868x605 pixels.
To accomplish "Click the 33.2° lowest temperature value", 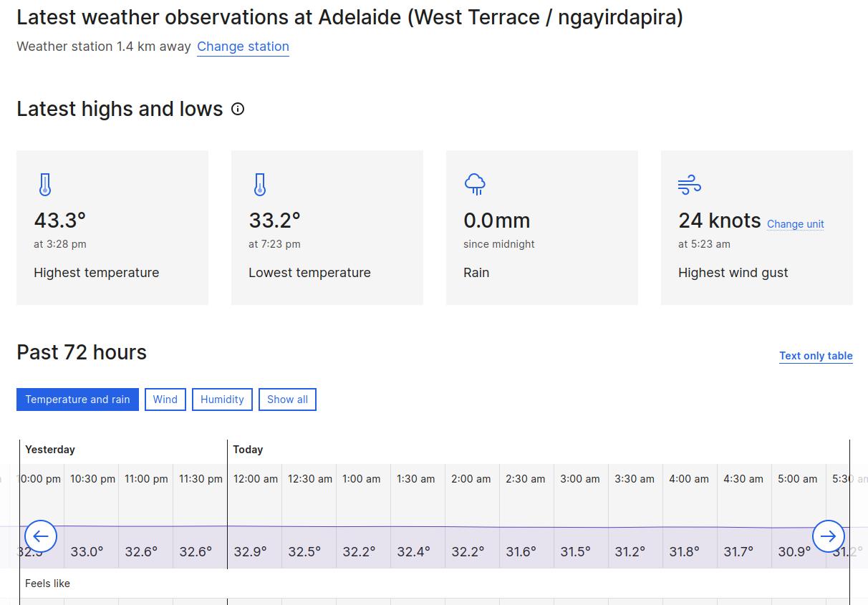I will 274,220.
